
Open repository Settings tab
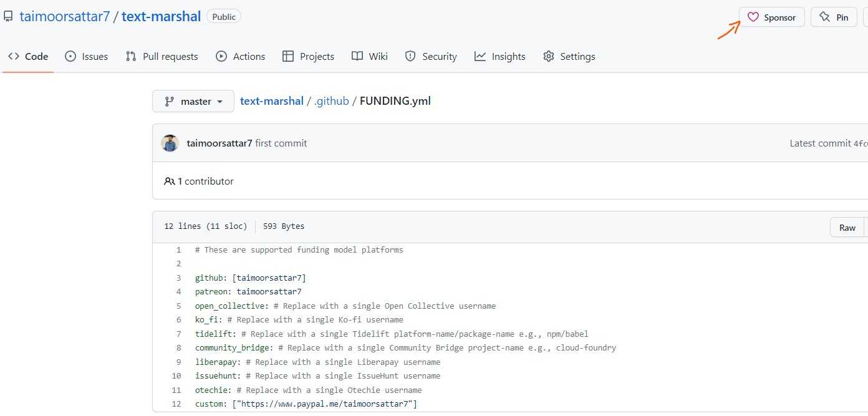(x=569, y=57)
